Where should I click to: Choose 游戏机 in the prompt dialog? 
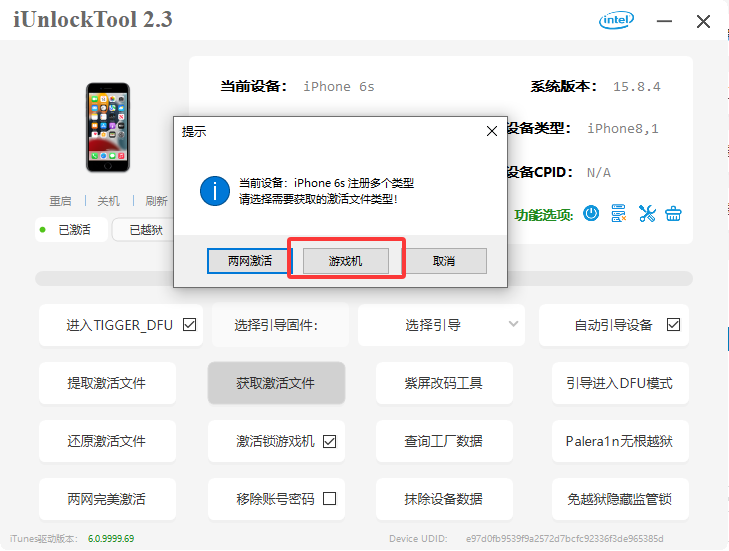coord(345,261)
